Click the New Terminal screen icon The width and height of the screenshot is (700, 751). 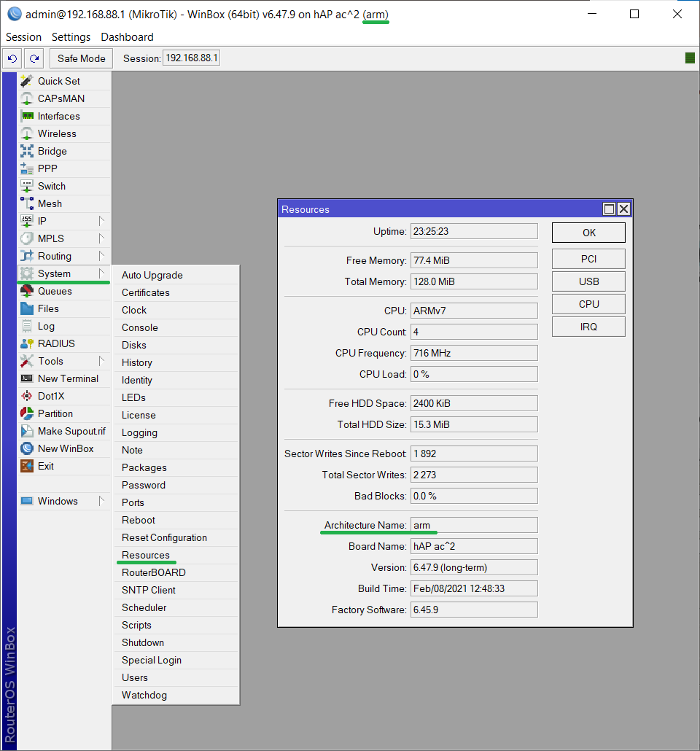(27, 378)
